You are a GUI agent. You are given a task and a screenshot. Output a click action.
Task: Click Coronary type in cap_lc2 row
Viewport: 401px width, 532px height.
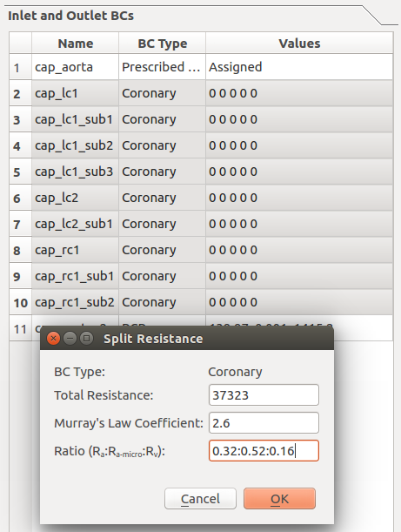pos(163,198)
